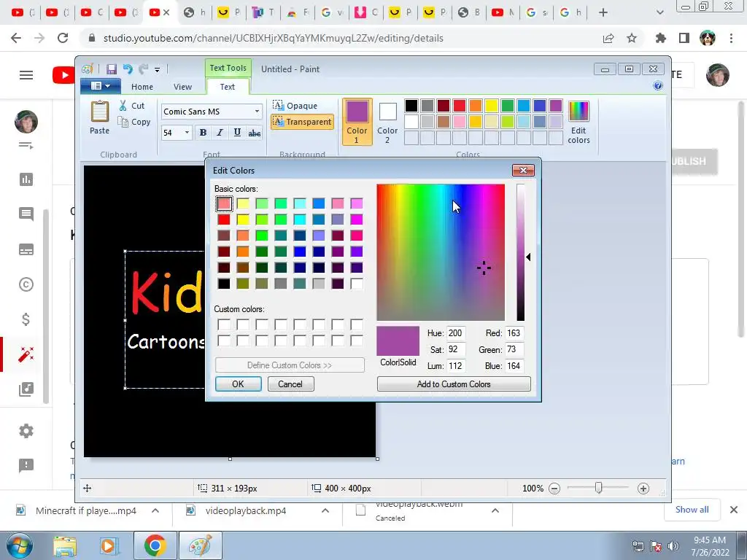
Task: Toggle Strikethrough text formatting
Action: [x=255, y=133]
